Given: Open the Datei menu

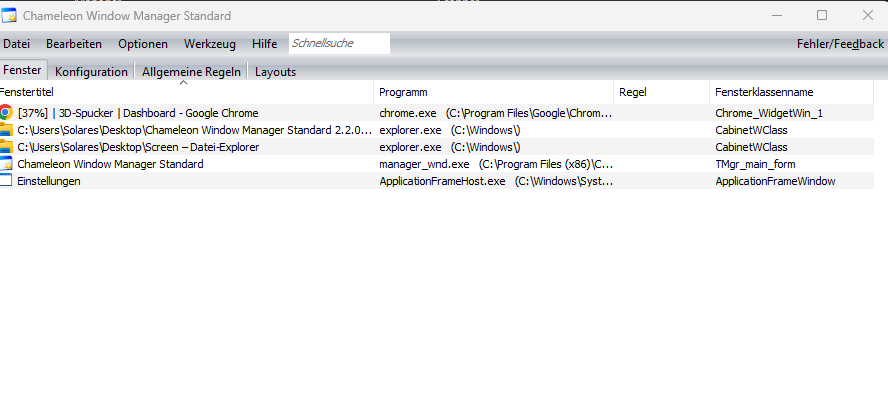Looking at the screenshot, I should 16,44.
